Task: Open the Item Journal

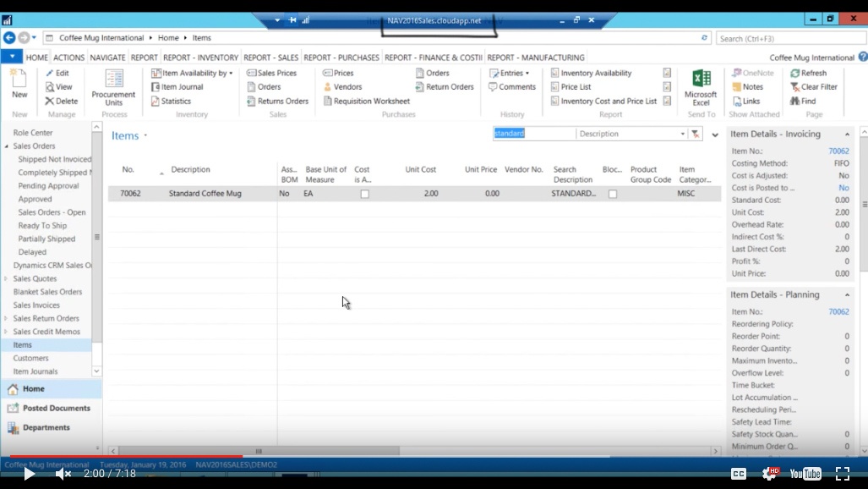Action: click(x=177, y=87)
